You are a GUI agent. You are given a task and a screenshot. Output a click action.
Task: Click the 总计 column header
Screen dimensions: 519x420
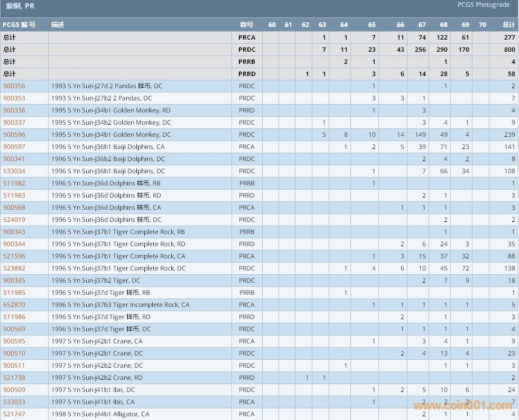pyautogui.click(x=508, y=25)
